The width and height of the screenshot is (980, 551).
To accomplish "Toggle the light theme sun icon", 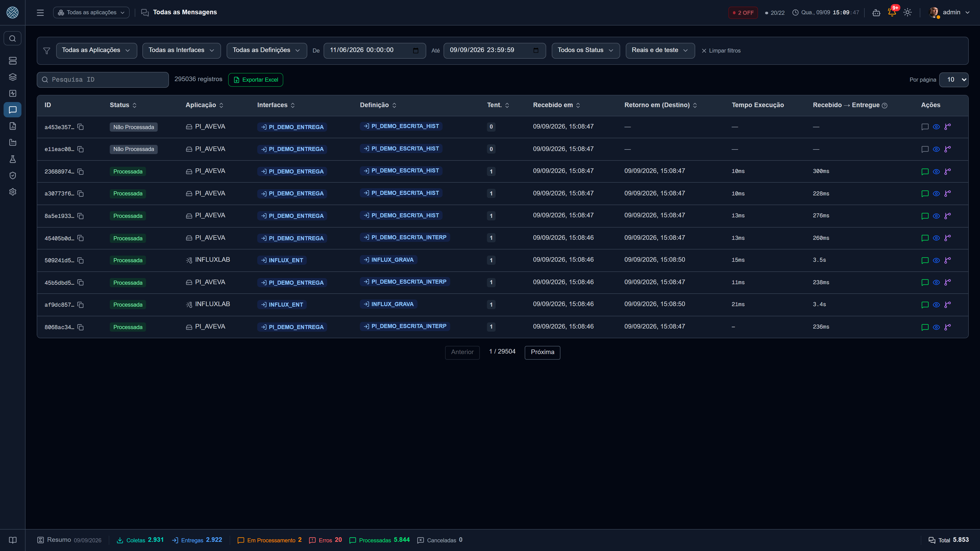I will click(x=908, y=12).
